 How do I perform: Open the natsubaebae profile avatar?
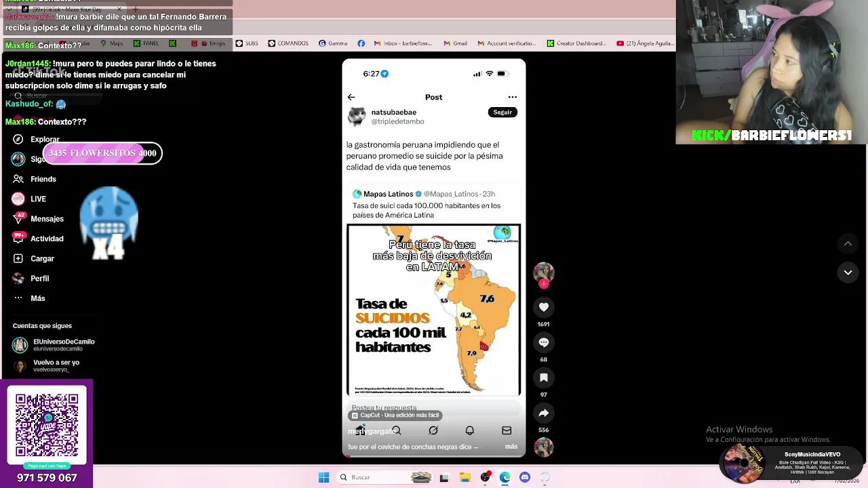[357, 117]
